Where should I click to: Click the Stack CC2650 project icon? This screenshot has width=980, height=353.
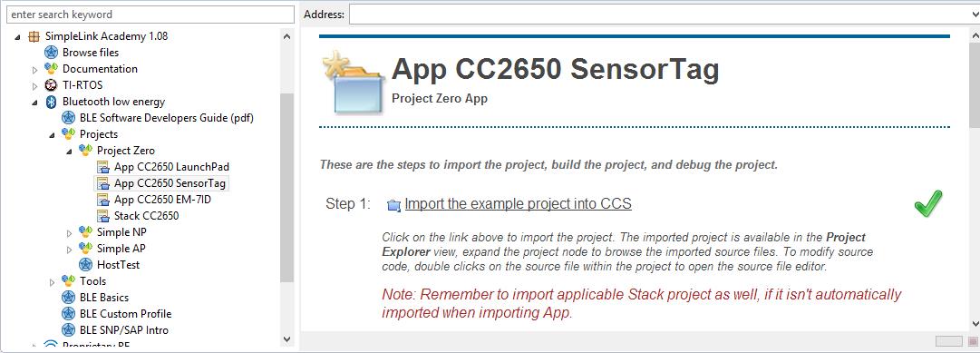click(103, 215)
